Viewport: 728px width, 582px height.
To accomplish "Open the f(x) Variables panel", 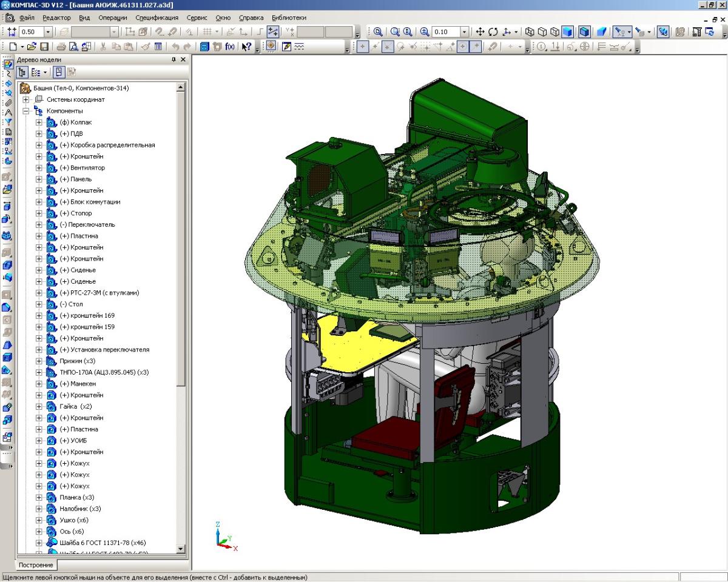I will pyautogui.click(x=230, y=47).
